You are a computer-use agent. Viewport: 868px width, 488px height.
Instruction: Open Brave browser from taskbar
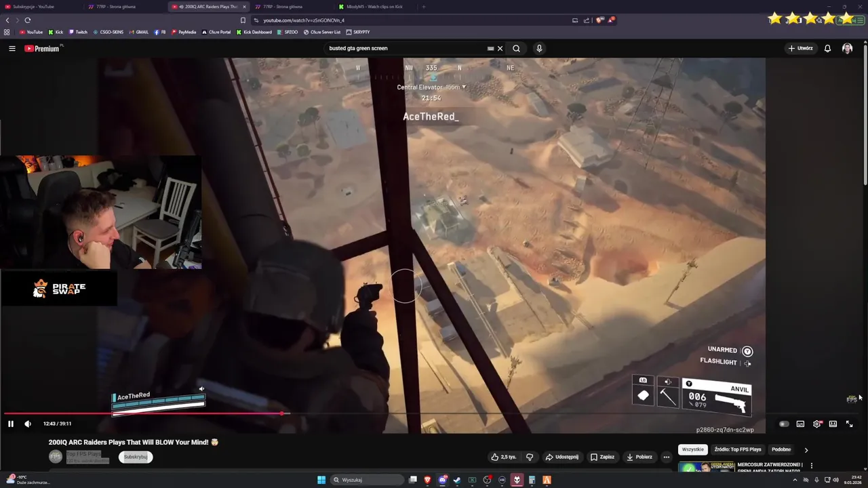click(x=427, y=480)
